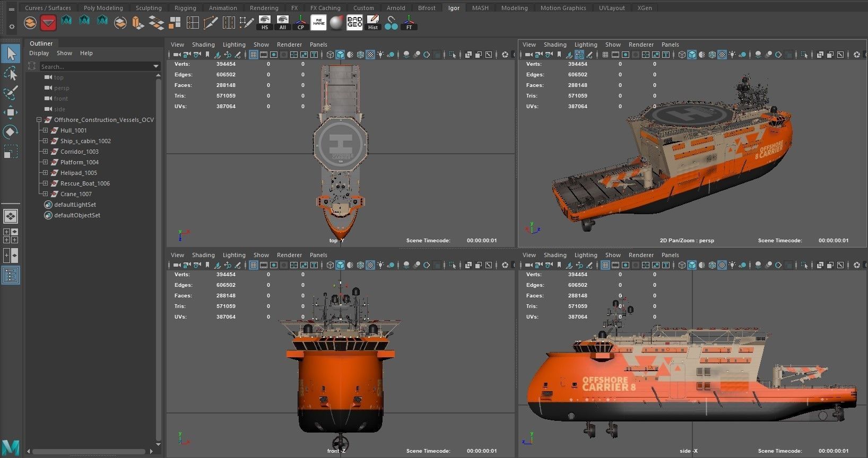Activate the Rotate tool in toolbox
The height and width of the screenshot is (458, 868).
point(11,131)
